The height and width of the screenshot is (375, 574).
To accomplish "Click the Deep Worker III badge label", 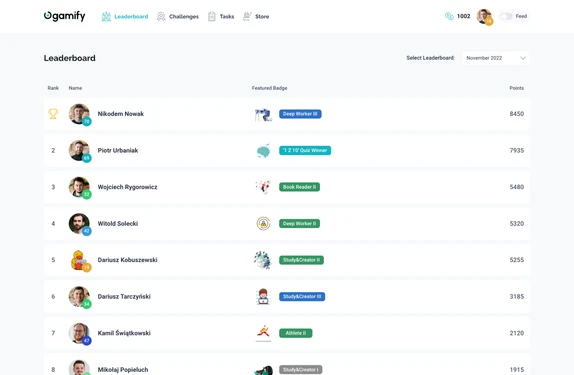I will [x=300, y=114].
